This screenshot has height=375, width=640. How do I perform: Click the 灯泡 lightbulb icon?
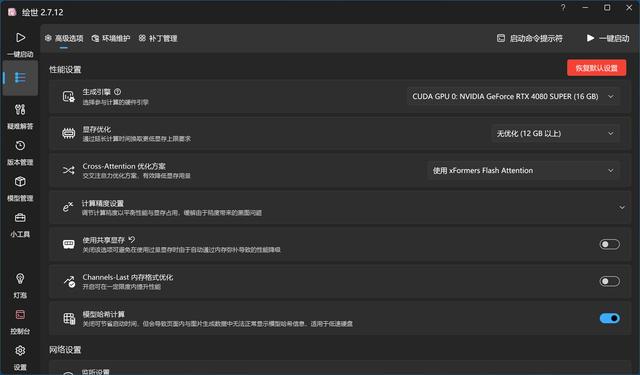[x=20, y=279]
